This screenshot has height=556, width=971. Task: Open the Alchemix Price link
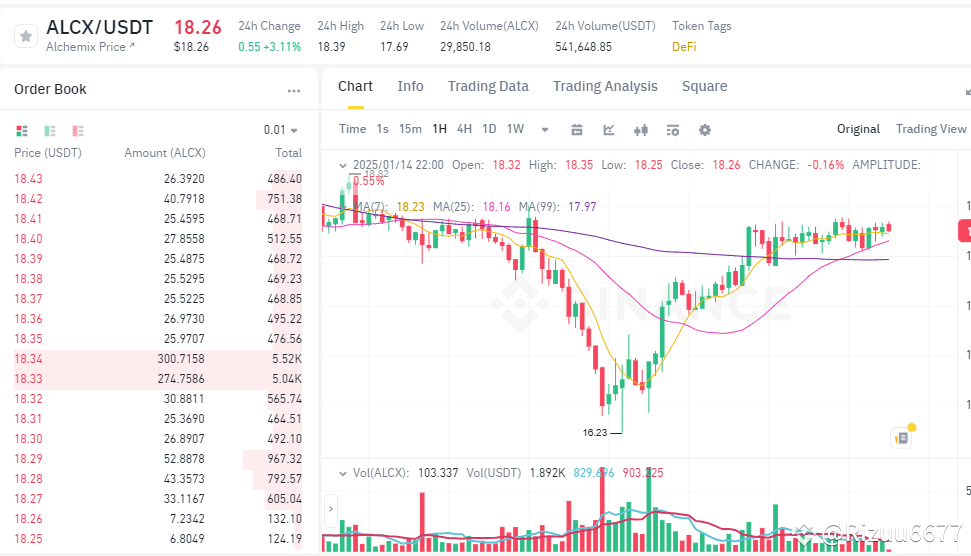pyautogui.click(x=90, y=46)
